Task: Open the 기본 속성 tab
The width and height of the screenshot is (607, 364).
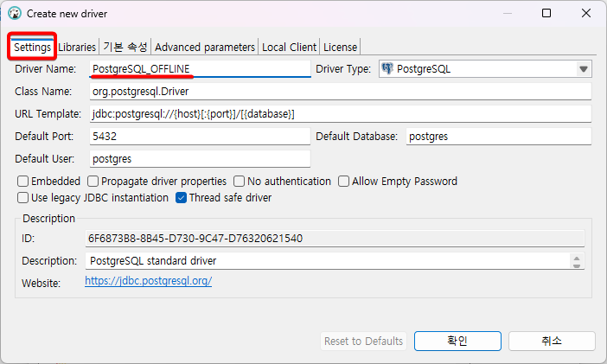Action: [125, 48]
